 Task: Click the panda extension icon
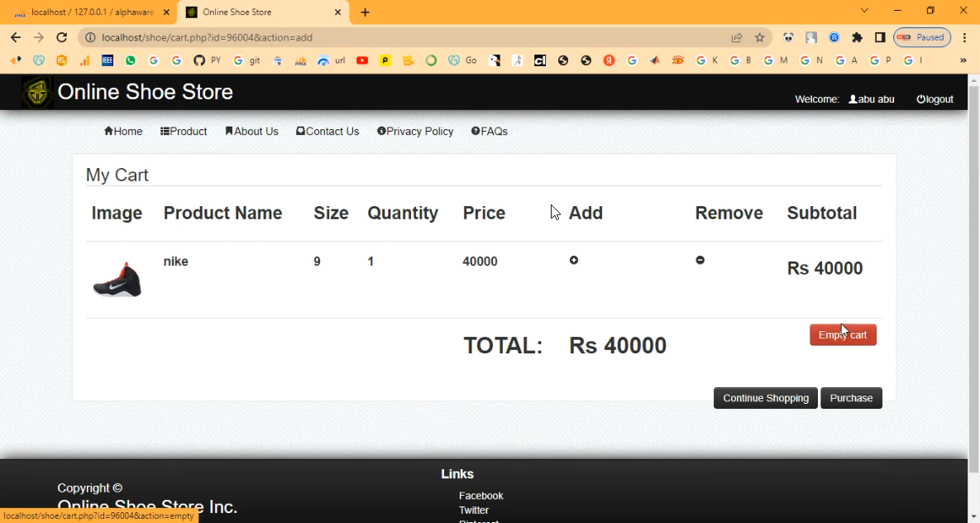click(x=788, y=37)
